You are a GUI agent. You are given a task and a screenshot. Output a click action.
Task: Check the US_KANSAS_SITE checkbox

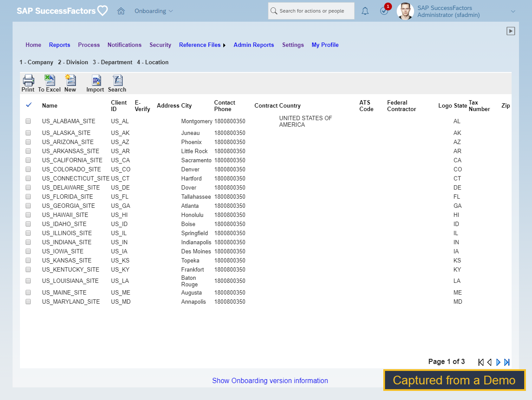(x=28, y=260)
